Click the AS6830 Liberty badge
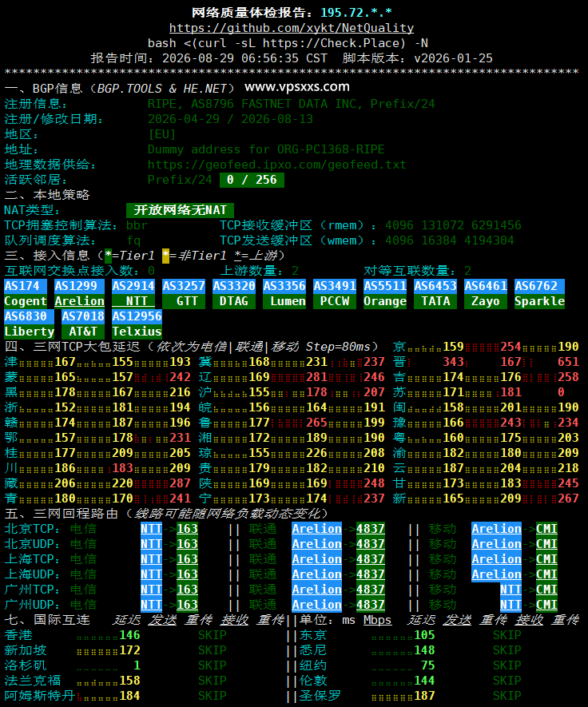 (29, 324)
